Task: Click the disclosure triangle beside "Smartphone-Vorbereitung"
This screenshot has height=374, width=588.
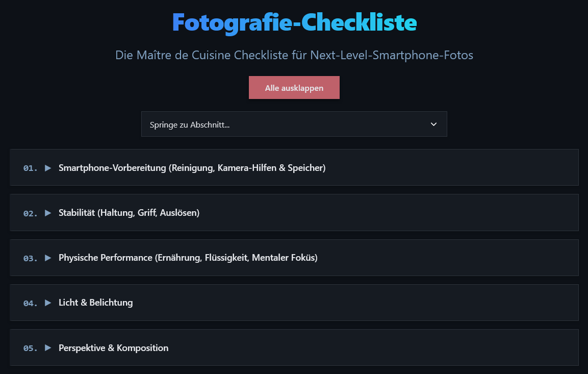Action: [x=47, y=167]
